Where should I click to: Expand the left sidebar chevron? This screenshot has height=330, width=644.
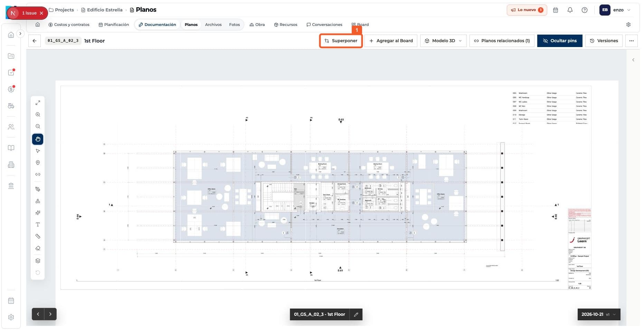(20, 34)
